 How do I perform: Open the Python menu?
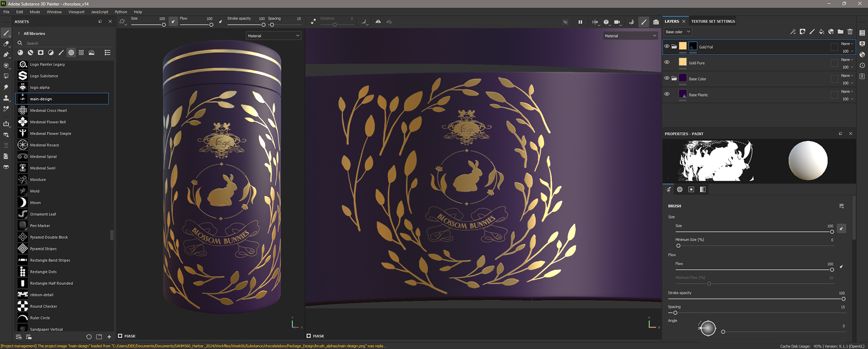[121, 12]
